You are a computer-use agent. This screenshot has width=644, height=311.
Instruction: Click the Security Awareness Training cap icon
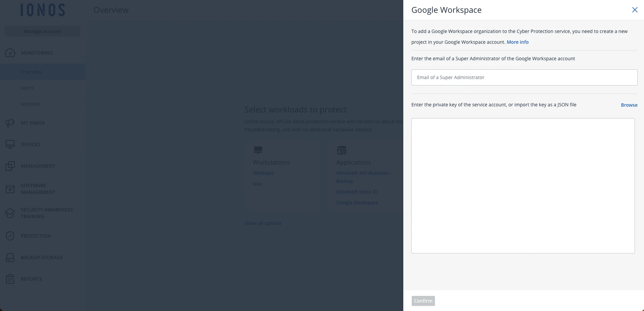[x=10, y=213]
